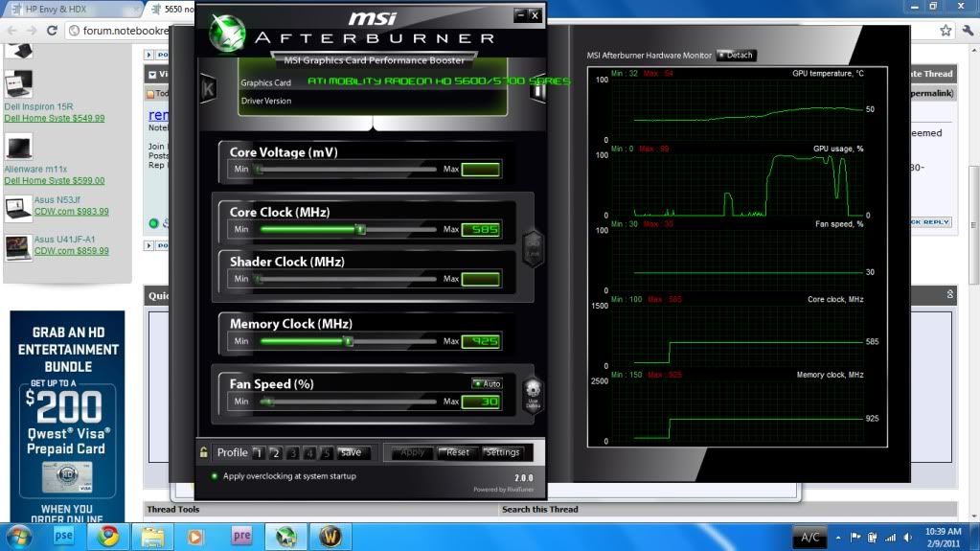The width and height of the screenshot is (980, 551).
Task: Click the Reset button
Action: pos(456,452)
